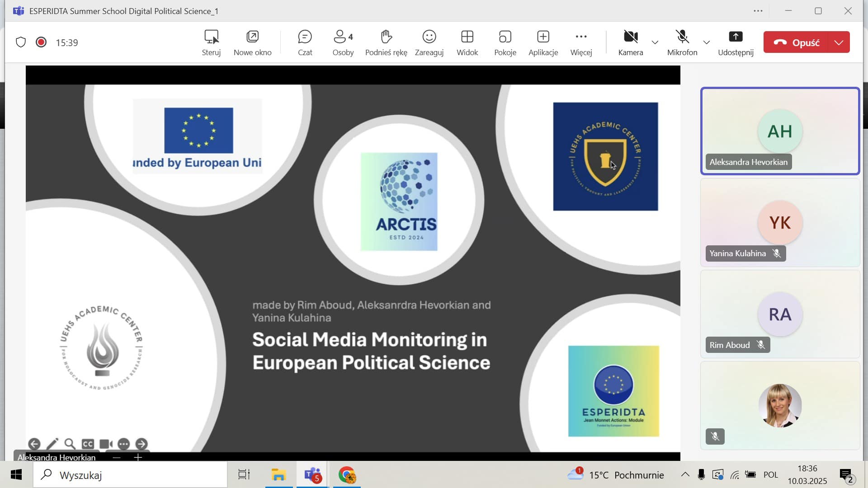Open Zareaguj reactions menu
The image size is (868, 488).
[x=429, y=43]
